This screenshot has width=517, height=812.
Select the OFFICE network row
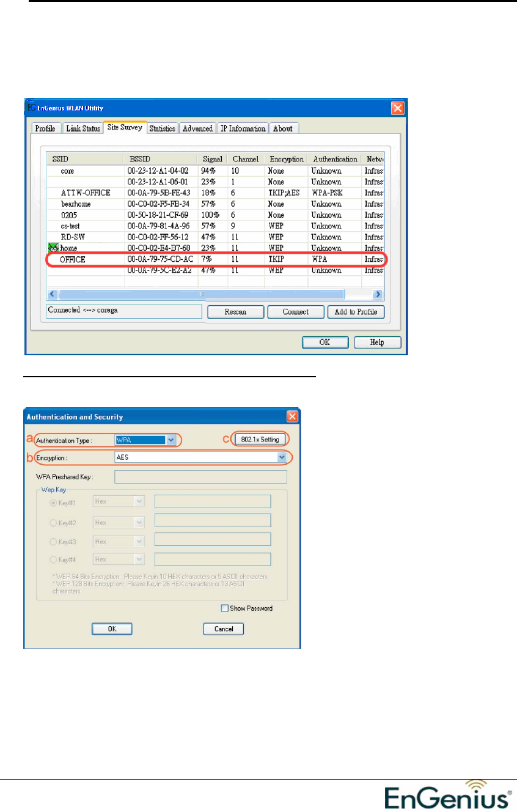[216, 259]
